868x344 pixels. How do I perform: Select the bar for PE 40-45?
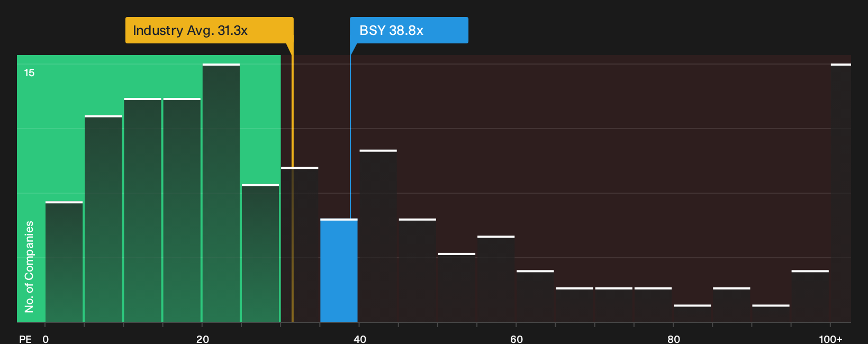point(378,236)
